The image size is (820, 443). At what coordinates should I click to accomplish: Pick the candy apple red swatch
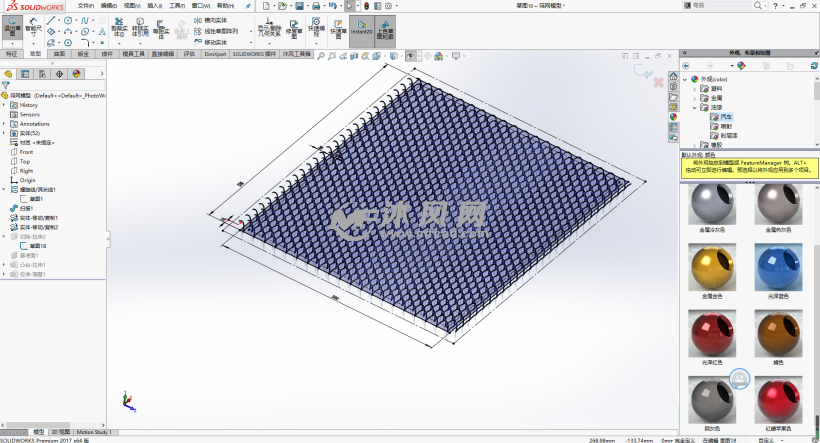click(x=778, y=400)
